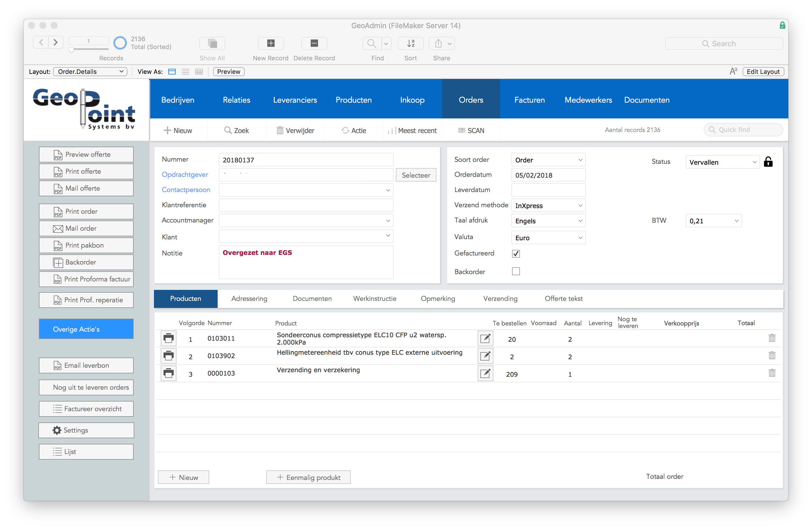Switch to the Verzending tab
This screenshot has height=529, width=812.
pyautogui.click(x=500, y=299)
